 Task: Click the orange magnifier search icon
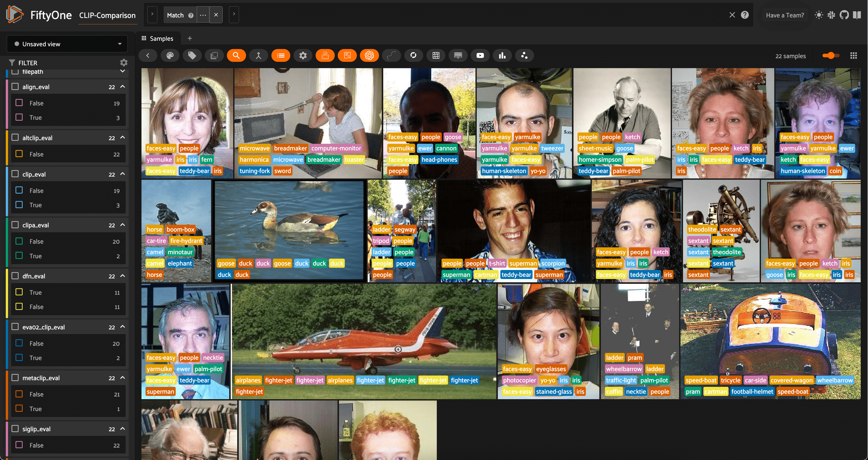click(236, 56)
